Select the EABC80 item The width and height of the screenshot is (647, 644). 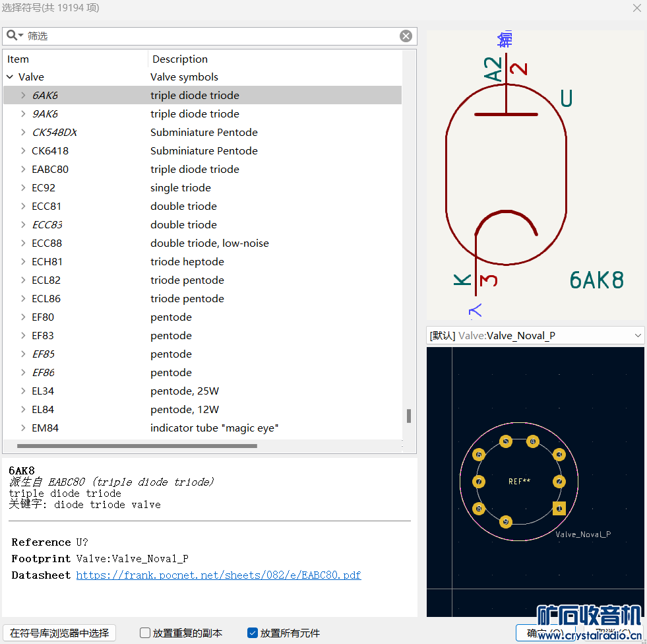[202, 170]
